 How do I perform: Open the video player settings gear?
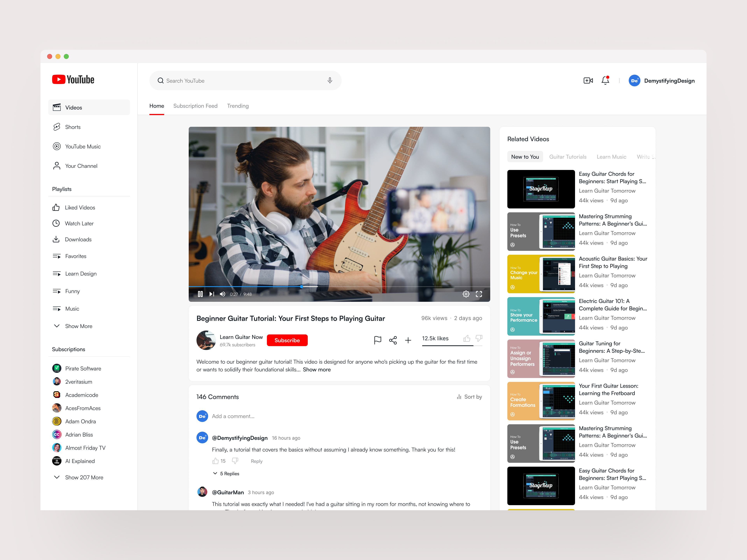tap(466, 294)
